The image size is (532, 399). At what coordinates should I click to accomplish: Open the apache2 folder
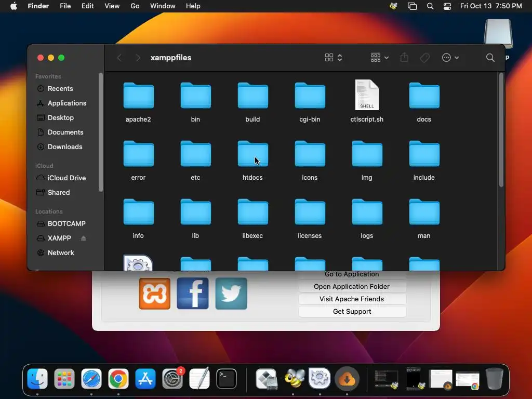pos(138,96)
